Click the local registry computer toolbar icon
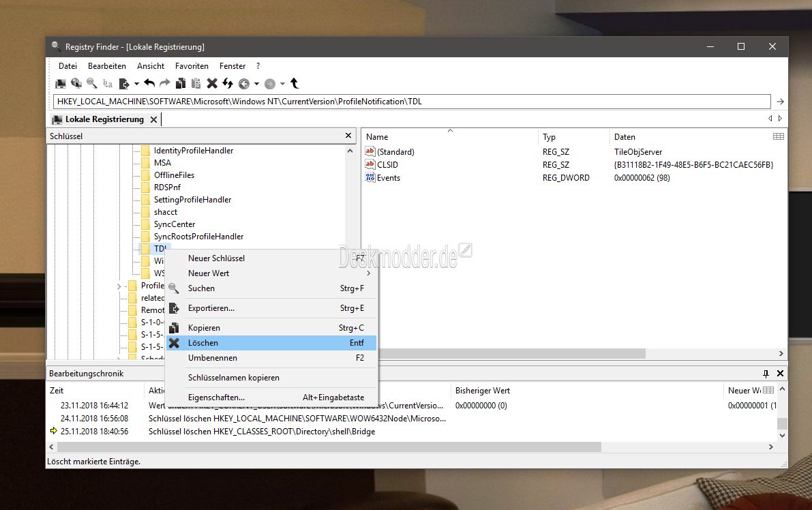This screenshot has height=510, width=812. (x=61, y=83)
